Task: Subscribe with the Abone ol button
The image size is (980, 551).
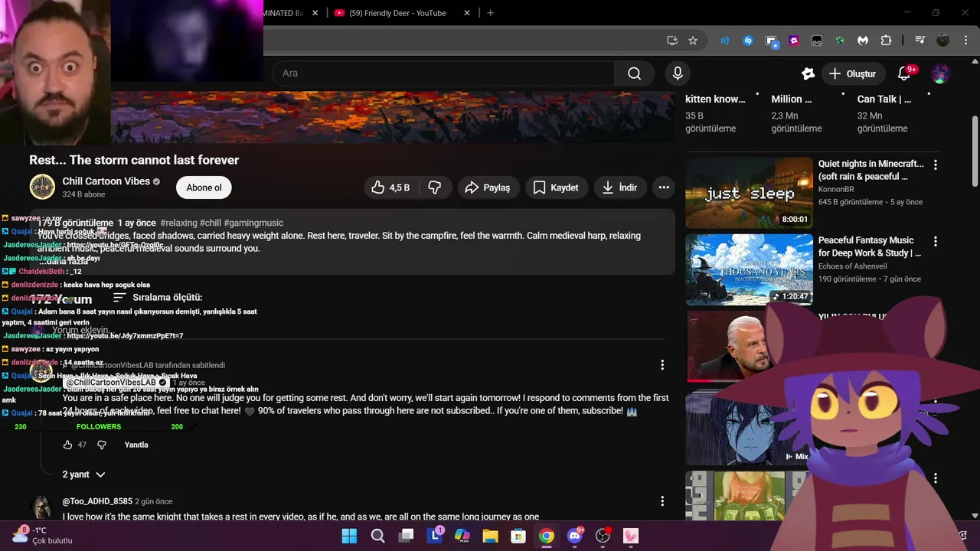Action: click(204, 187)
